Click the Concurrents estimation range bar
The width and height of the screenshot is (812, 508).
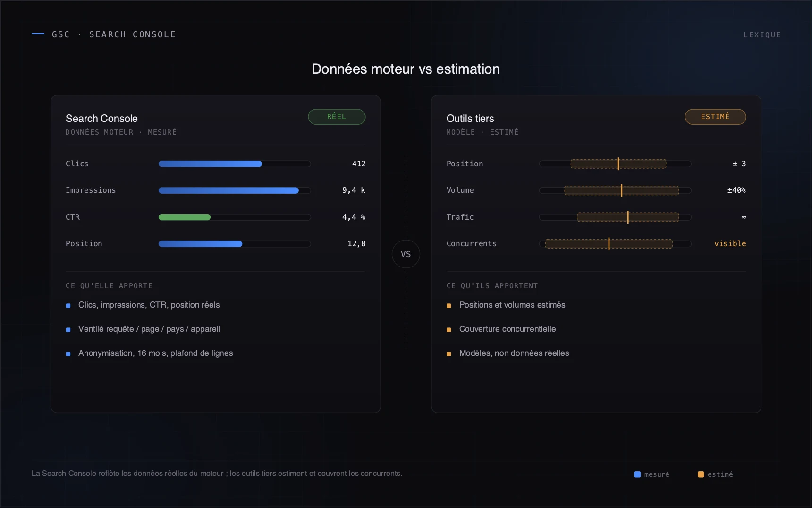(615, 244)
